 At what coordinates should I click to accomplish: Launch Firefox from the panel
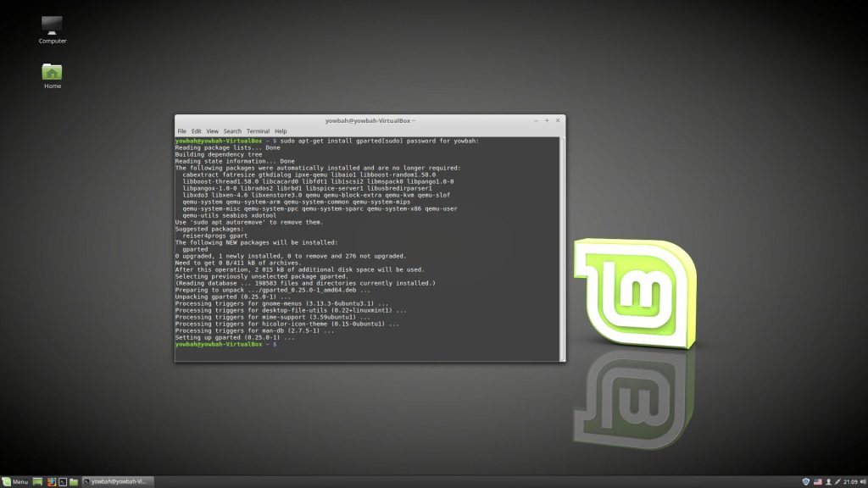pos(51,481)
